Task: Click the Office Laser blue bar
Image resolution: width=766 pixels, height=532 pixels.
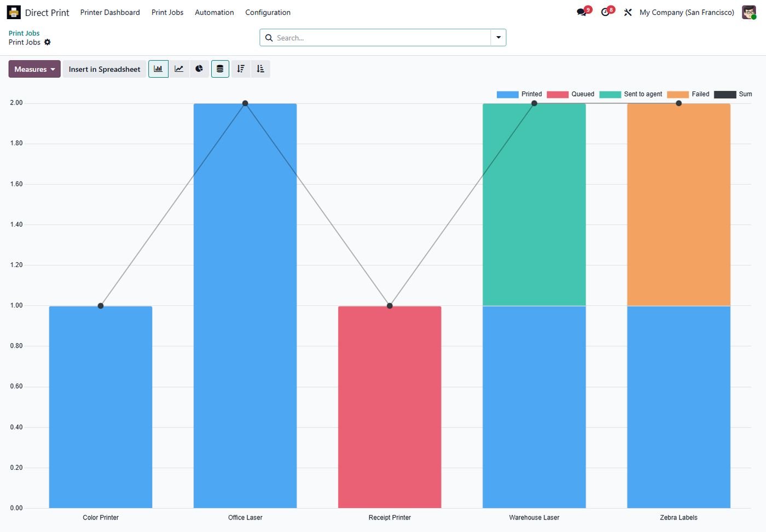Action: point(245,305)
